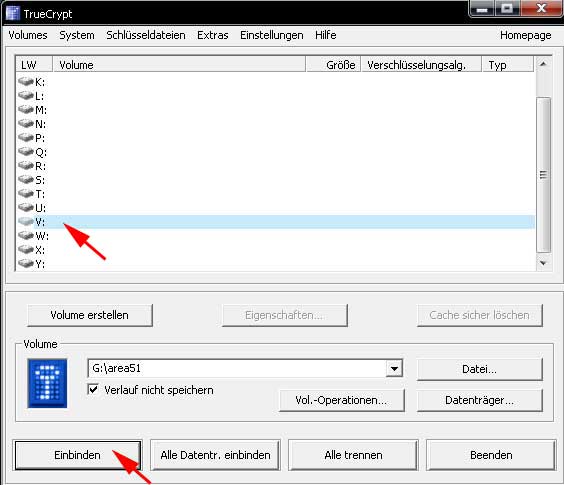Click the G:\area51 volume path field

pyautogui.click(x=237, y=368)
